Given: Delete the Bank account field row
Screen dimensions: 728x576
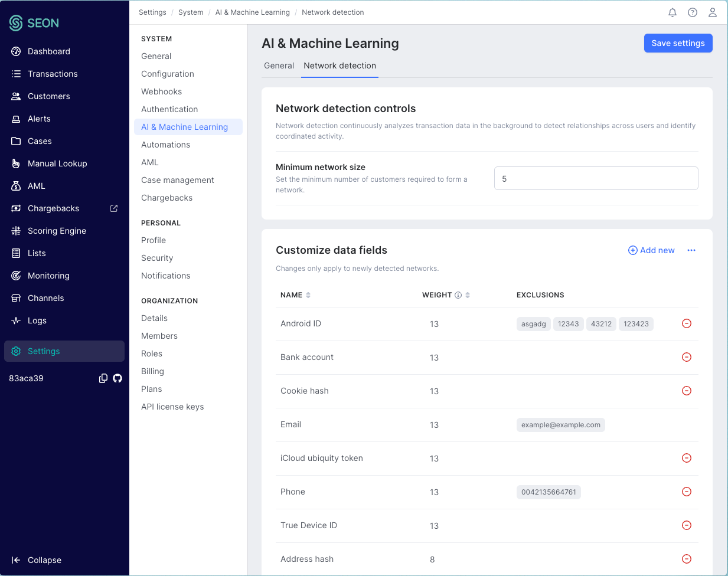Looking at the screenshot, I should (687, 357).
